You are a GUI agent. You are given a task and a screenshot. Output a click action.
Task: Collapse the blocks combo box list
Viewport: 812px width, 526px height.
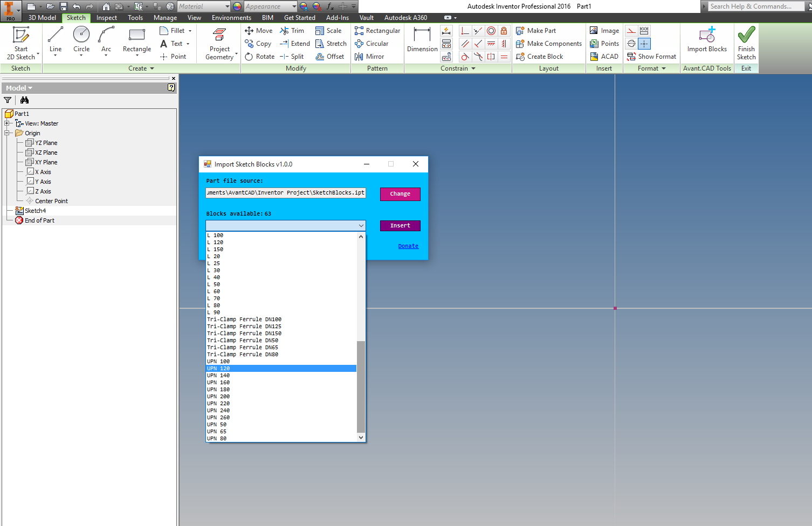361,226
